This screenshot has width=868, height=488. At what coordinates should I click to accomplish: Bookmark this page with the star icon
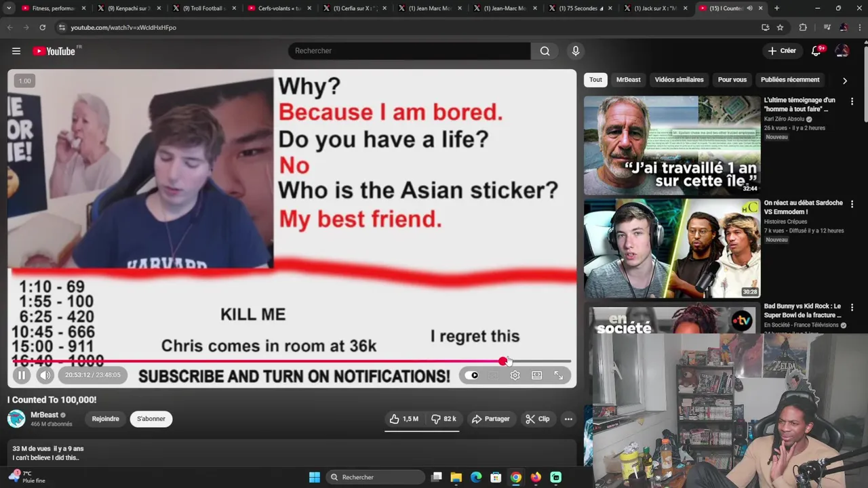tap(780, 27)
